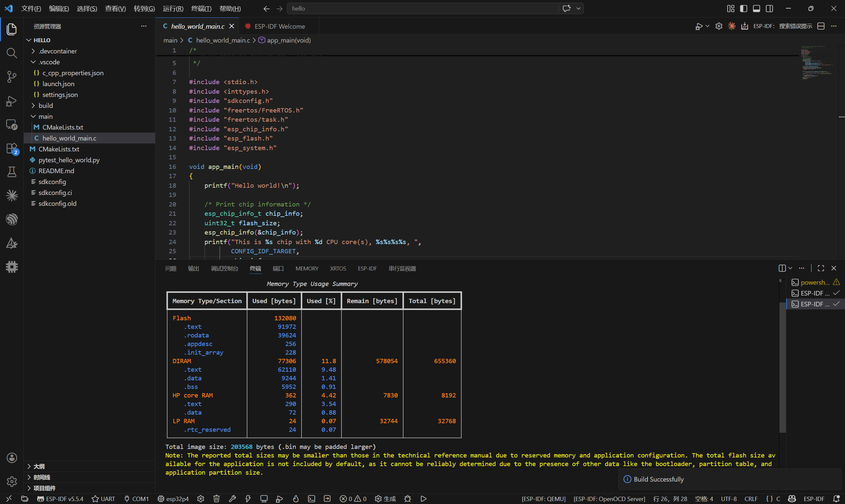Click the hello command center search field
This screenshot has width=845, height=504.
(423, 9)
